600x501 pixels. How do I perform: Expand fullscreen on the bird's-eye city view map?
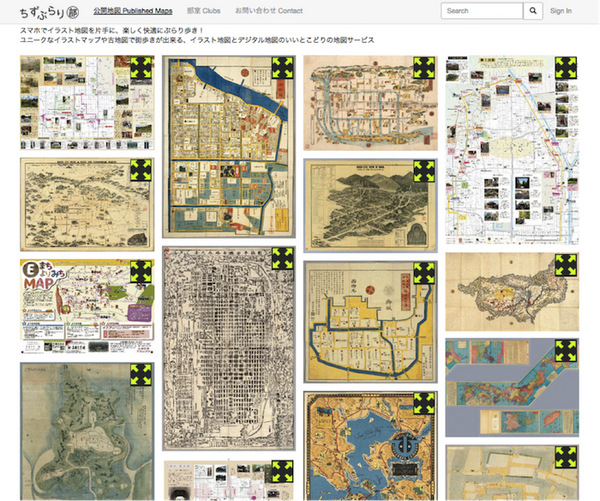point(424,171)
